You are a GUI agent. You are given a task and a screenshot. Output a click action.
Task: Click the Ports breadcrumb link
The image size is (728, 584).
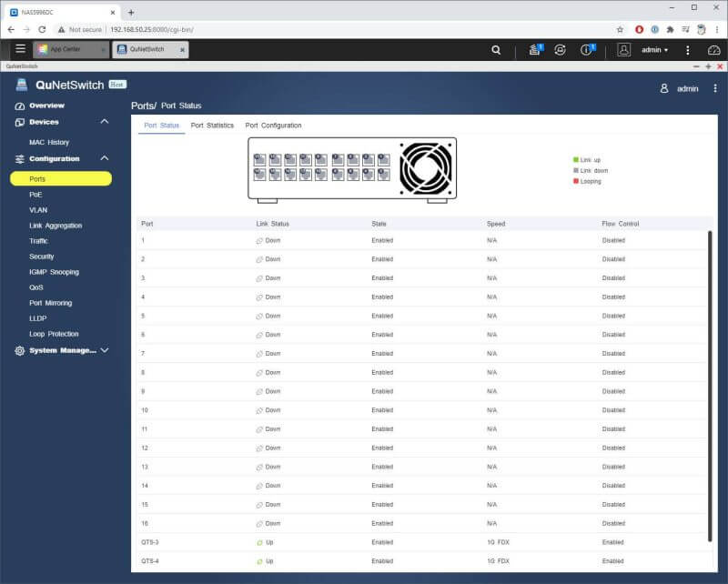point(144,106)
